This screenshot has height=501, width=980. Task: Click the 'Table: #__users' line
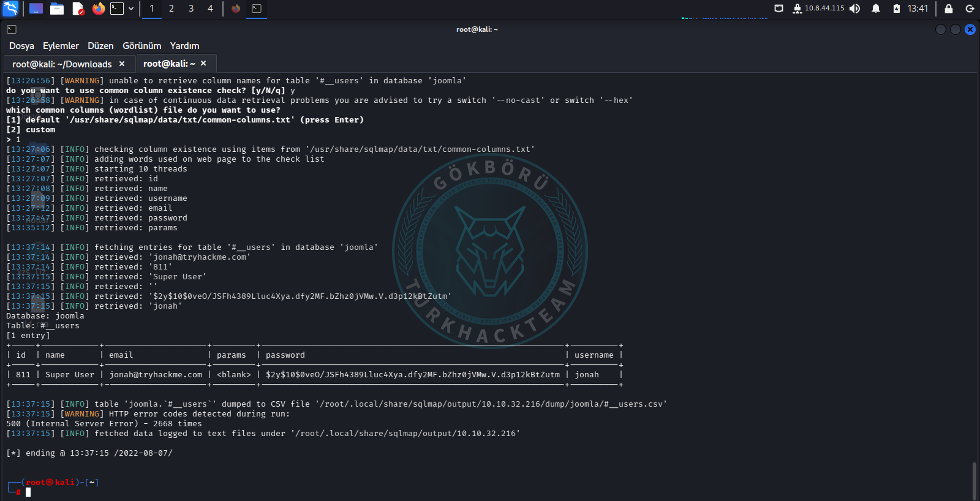point(43,326)
